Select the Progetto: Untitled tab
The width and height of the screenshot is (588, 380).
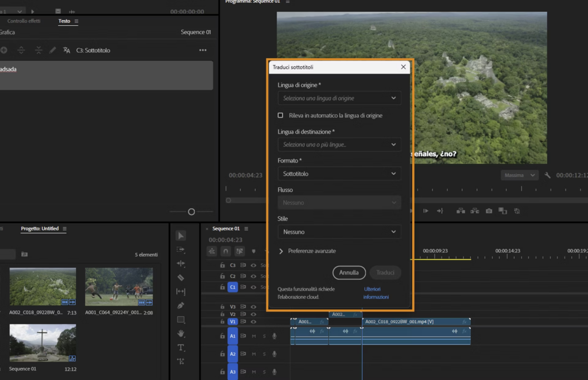[40, 228]
